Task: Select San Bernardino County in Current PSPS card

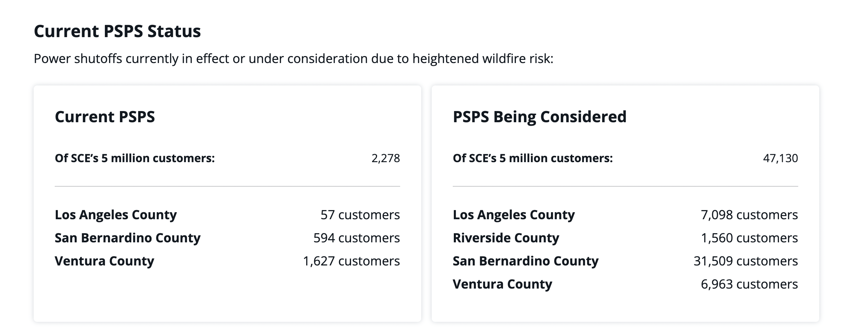Action: 128,238
